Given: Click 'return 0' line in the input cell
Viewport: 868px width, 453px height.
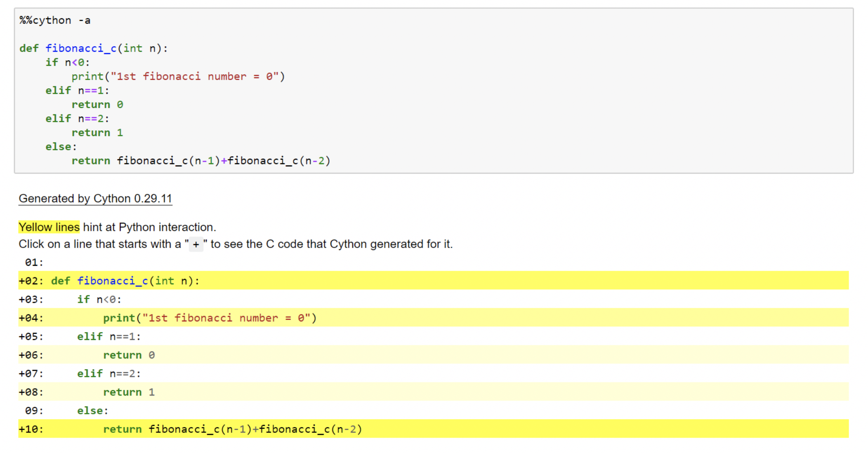Looking at the screenshot, I should pos(97,104).
